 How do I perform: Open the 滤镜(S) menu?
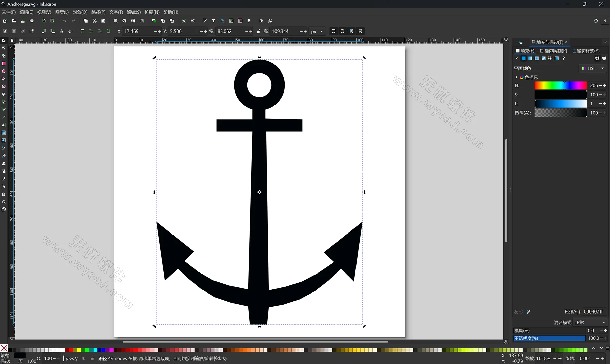(134, 12)
